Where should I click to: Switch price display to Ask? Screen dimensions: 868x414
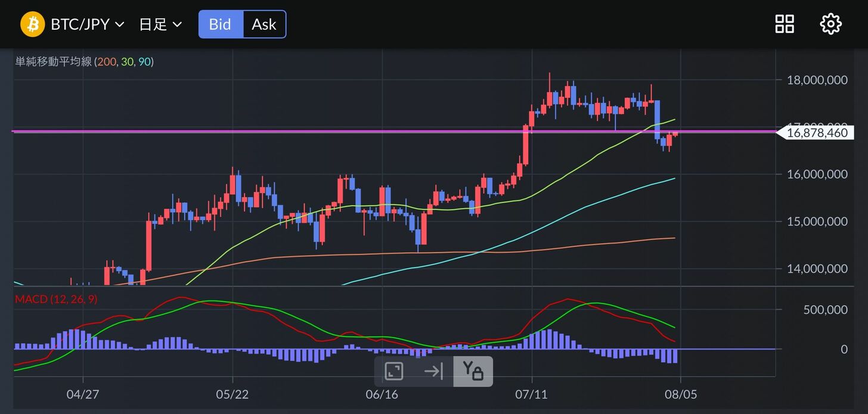coord(264,24)
